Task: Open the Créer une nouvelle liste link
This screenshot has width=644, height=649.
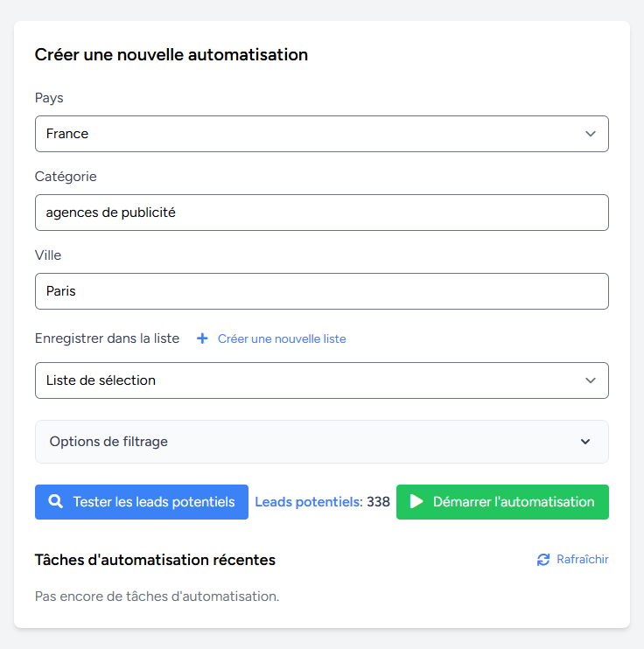Action: pyautogui.click(x=282, y=338)
